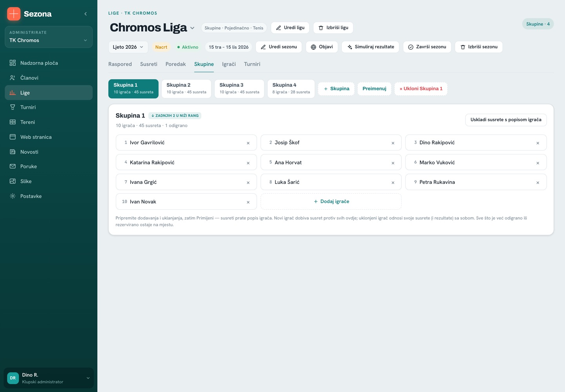Click the Objavi publish button

coord(322,47)
